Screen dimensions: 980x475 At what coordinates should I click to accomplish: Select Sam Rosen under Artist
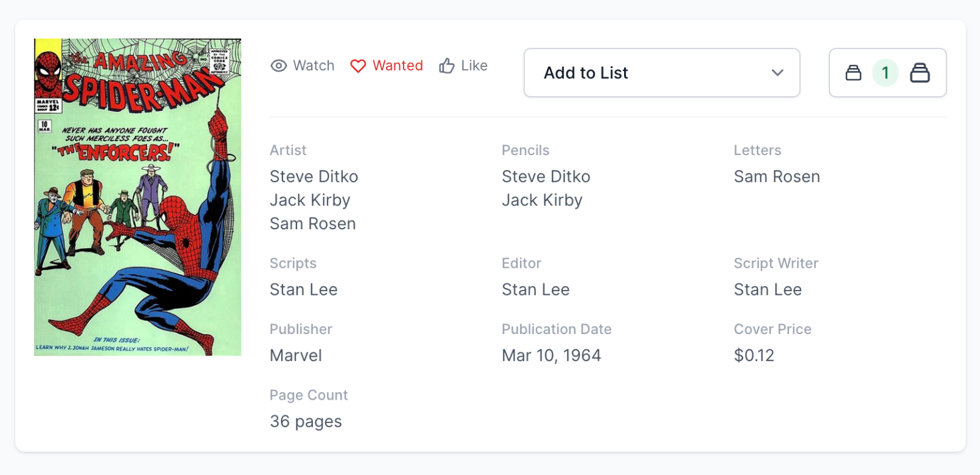click(x=312, y=224)
